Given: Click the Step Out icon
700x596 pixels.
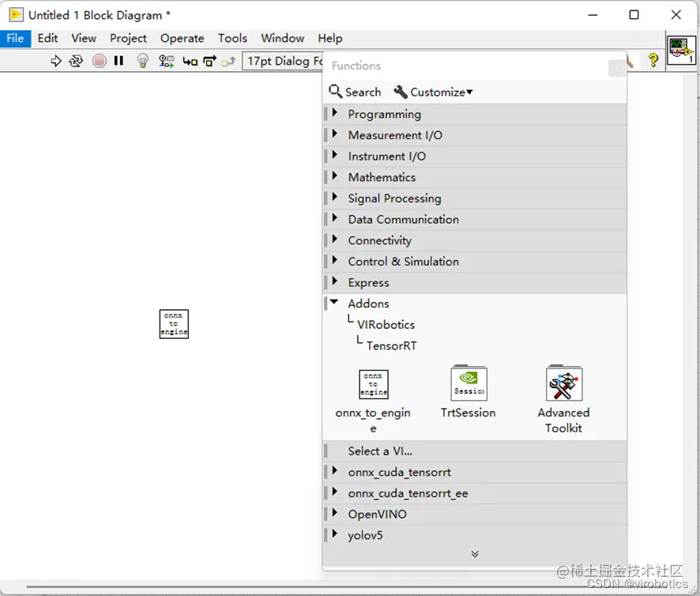Looking at the screenshot, I should click(228, 61).
